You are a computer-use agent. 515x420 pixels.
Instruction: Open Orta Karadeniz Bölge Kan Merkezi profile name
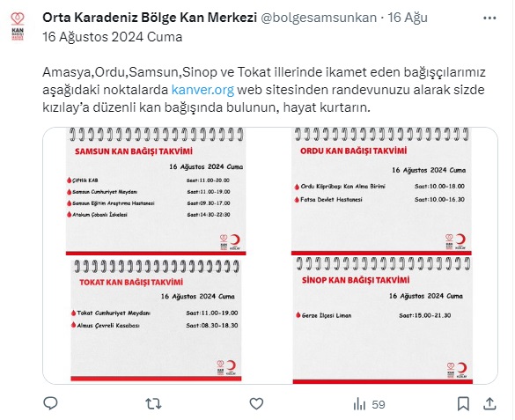[x=150, y=18]
